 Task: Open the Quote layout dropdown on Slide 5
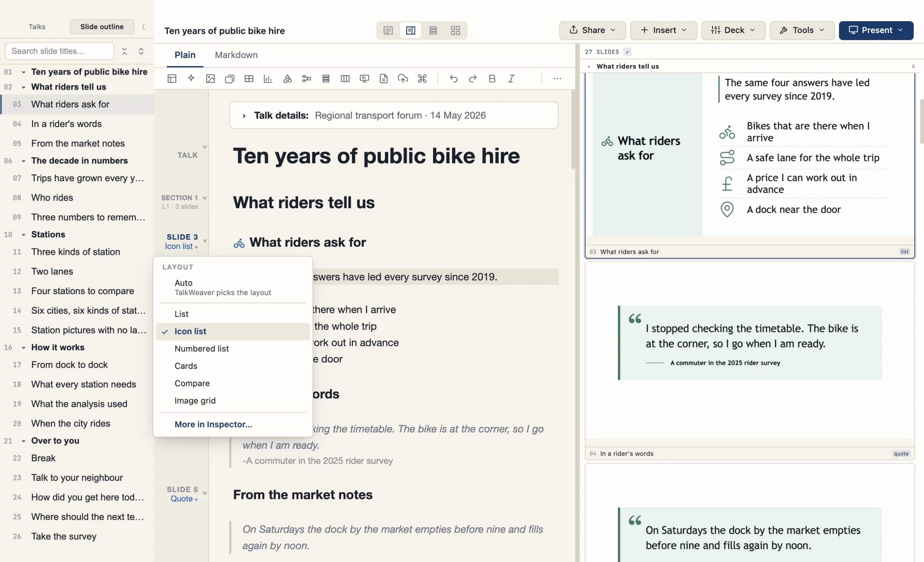tap(184, 499)
